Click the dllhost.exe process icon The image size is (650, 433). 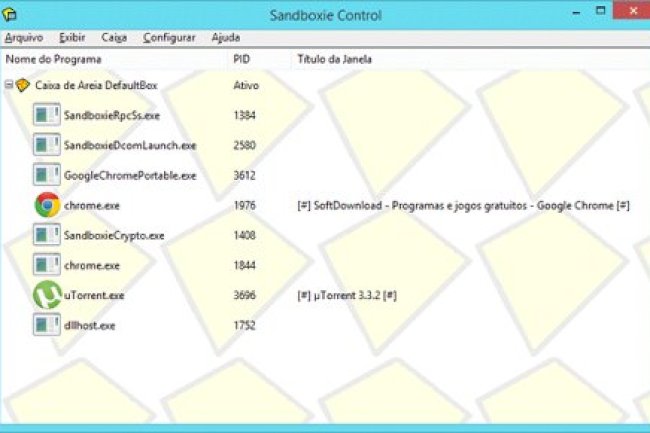(x=46, y=325)
